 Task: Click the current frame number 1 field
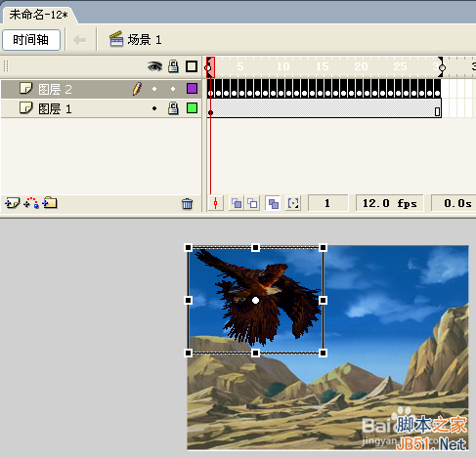(x=327, y=203)
